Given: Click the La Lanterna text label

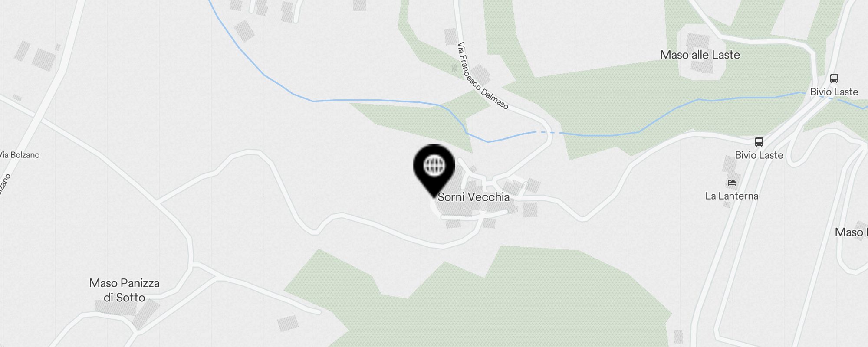Looking at the screenshot, I should 732,196.
